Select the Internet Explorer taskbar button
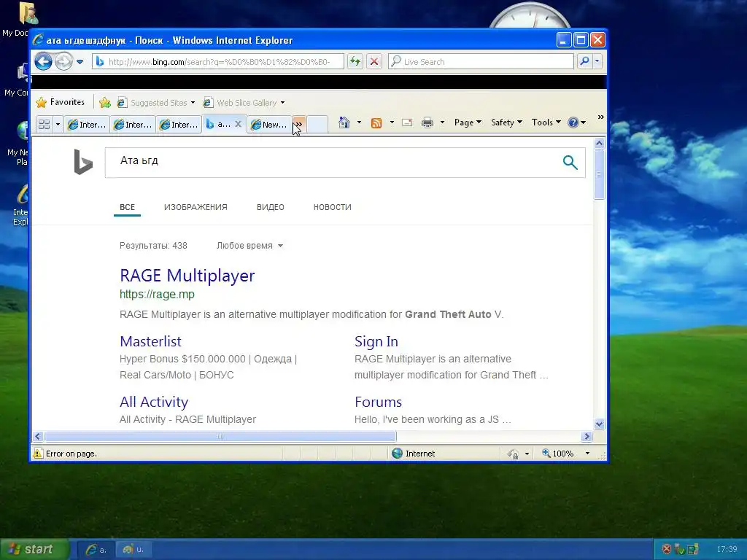The width and height of the screenshot is (747, 560). tap(96, 550)
